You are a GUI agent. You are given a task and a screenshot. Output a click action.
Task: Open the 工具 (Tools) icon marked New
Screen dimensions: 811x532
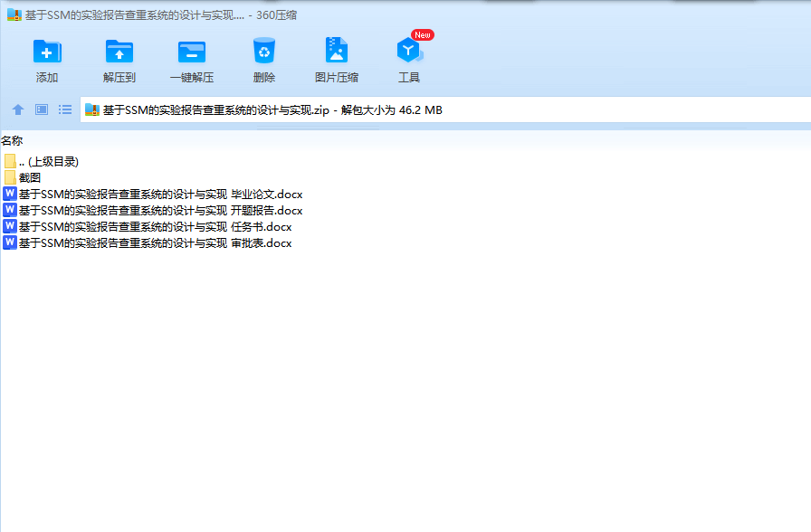(410, 51)
